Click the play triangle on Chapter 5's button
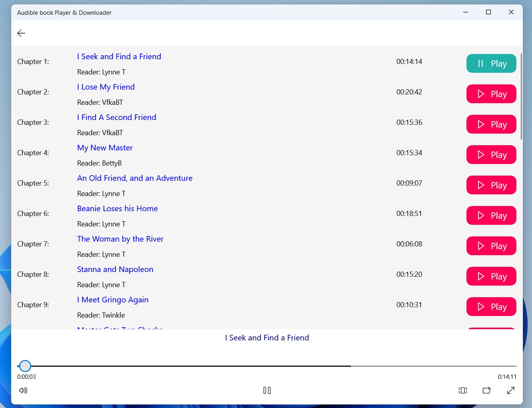Screen dimensions: 532x408 [481, 185]
